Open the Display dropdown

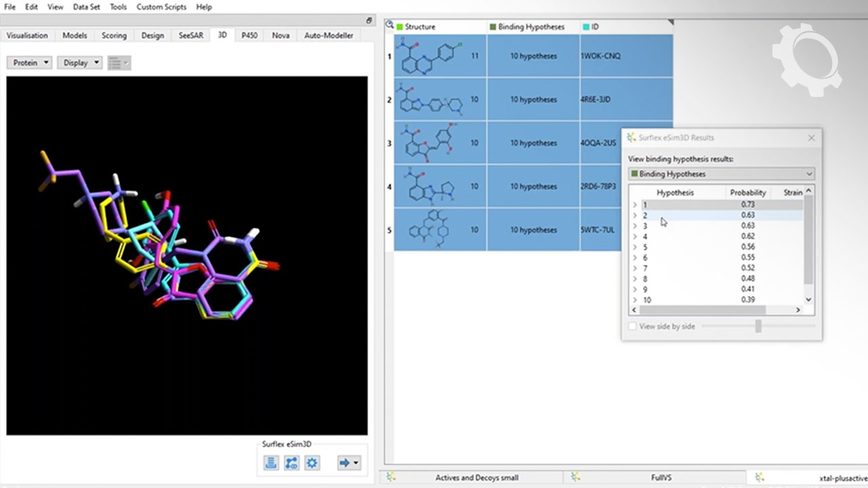(80, 62)
